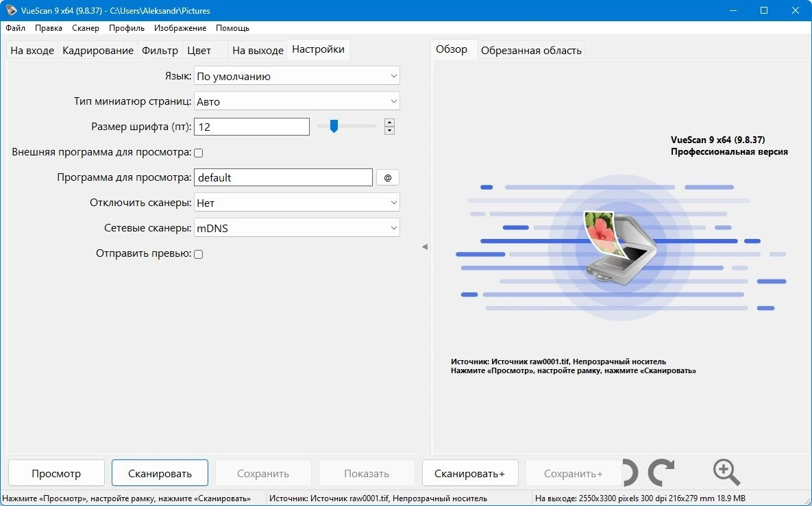Click the Размер шрифта input field

click(x=251, y=127)
